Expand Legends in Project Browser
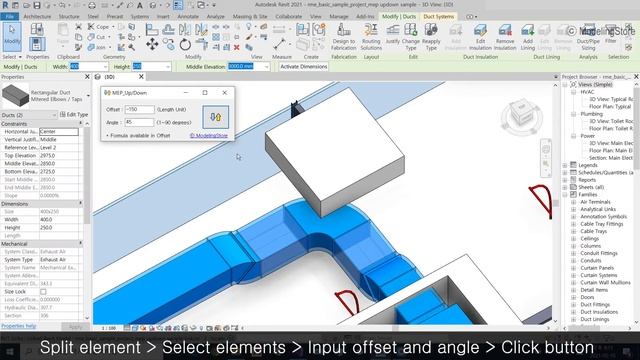This screenshot has height=360, width=640. pos(565,165)
